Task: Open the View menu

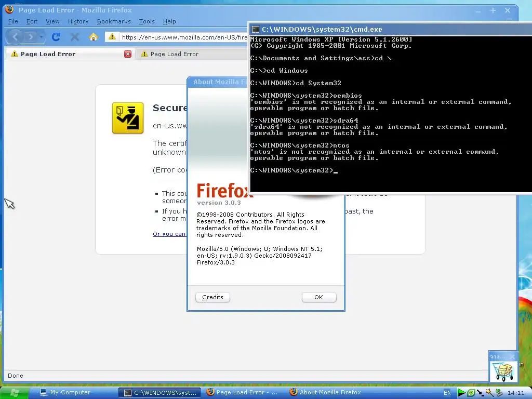Action: coord(52,21)
